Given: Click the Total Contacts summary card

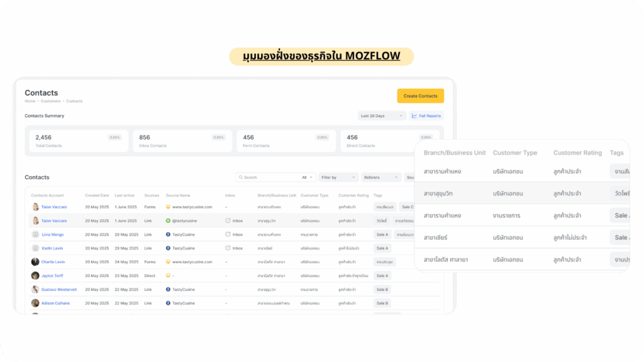Looking at the screenshot, I should (78, 141).
